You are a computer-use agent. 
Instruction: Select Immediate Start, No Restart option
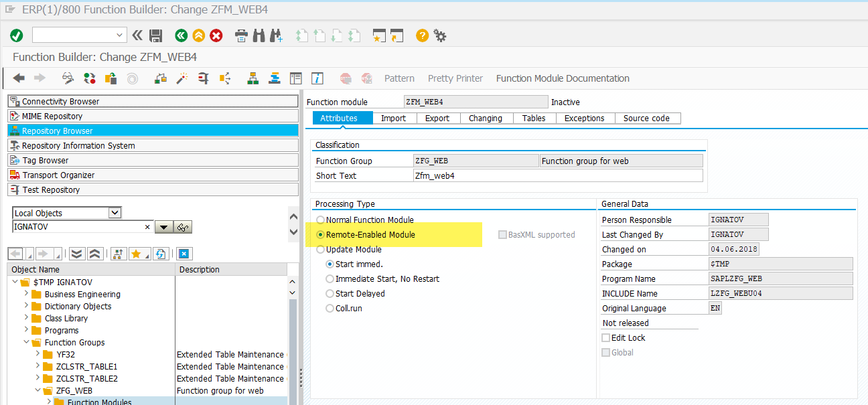click(330, 278)
